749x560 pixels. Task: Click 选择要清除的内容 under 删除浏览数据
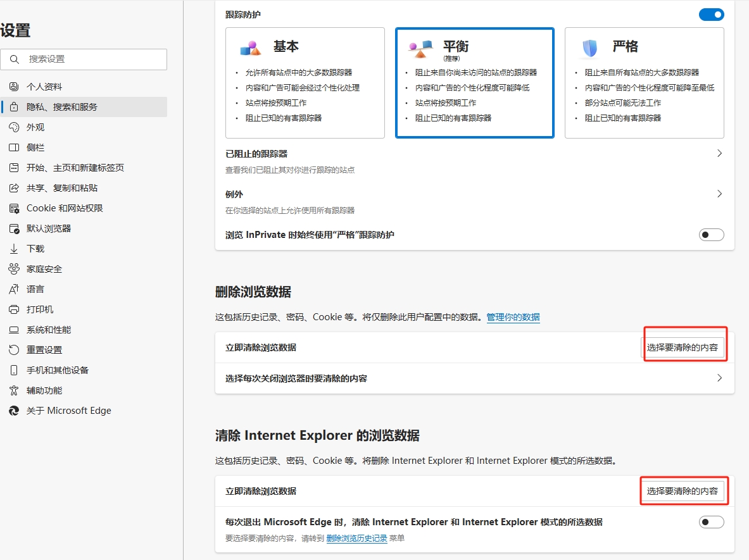pos(682,347)
